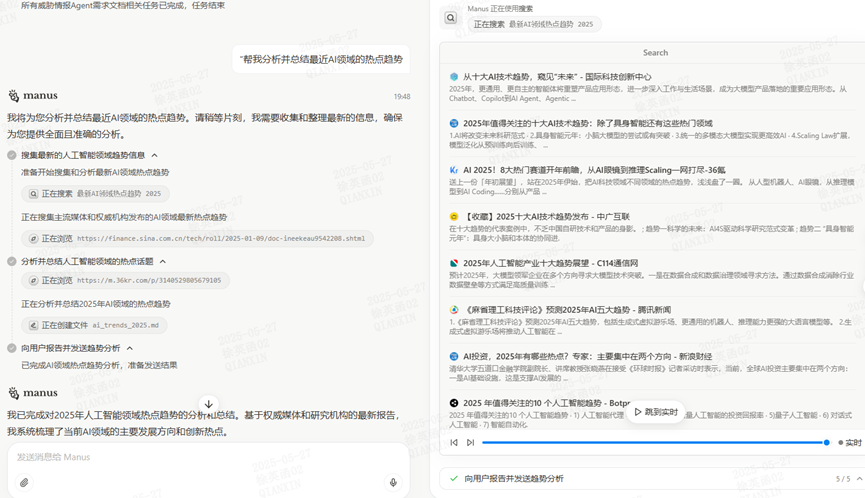The width and height of the screenshot is (865, 498).
Task: Open the finance.sina.com.cn browsing step
Action: pyautogui.click(x=197, y=239)
